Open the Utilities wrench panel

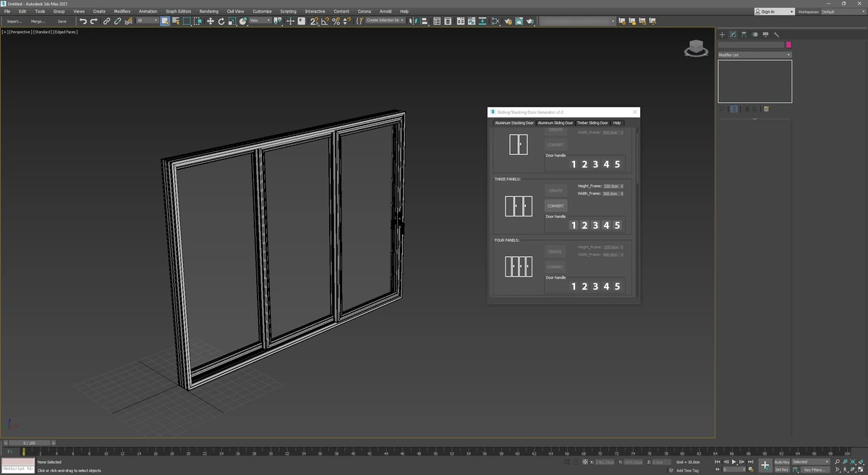[777, 34]
